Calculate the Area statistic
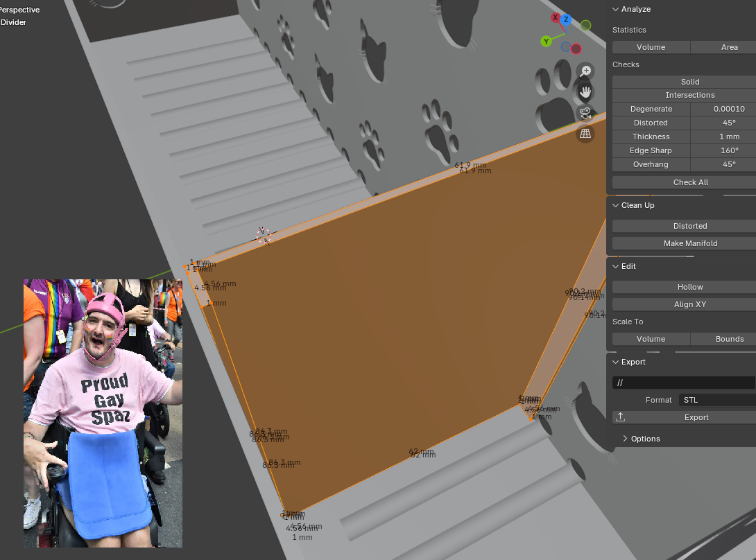The image size is (756, 560). tap(728, 47)
